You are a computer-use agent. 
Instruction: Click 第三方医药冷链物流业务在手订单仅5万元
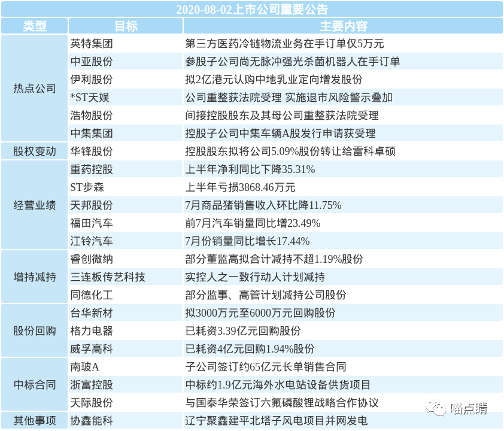coord(284,43)
